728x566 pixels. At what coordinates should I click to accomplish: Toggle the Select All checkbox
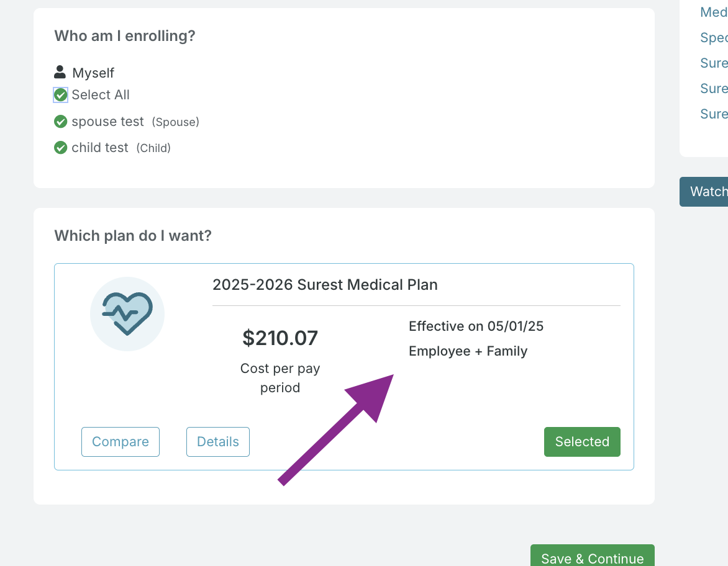click(x=60, y=95)
